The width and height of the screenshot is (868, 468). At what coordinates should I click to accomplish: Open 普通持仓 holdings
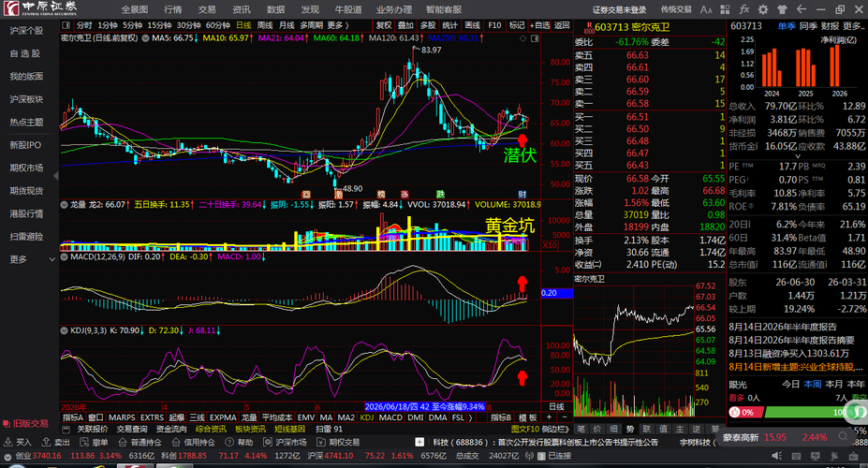(140, 442)
